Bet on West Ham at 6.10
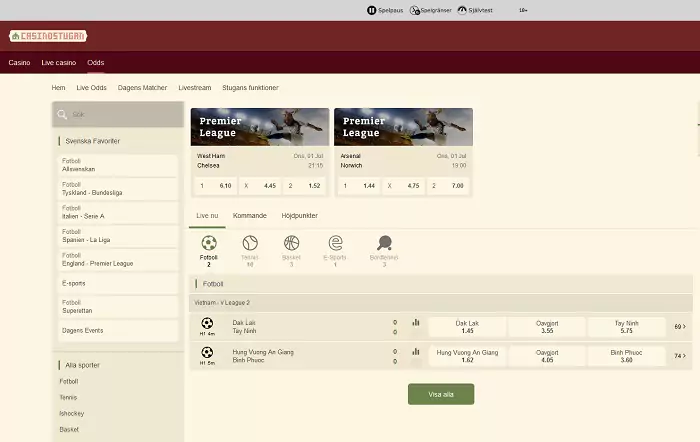This screenshot has height=442, width=700. click(x=216, y=186)
